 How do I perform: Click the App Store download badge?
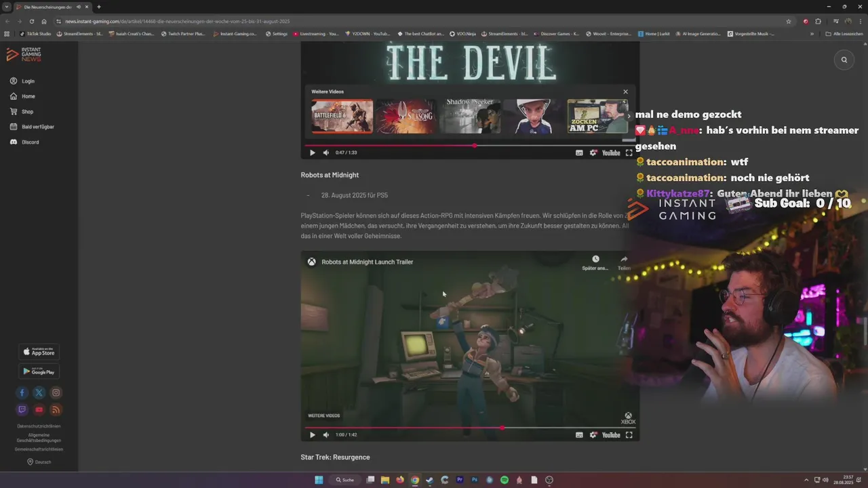coord(39,352)
